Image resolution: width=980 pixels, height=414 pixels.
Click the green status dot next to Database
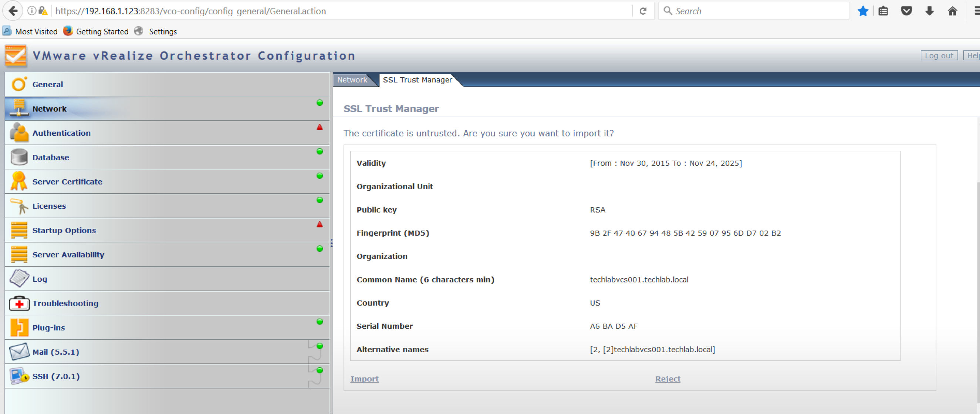pos(320,151)
